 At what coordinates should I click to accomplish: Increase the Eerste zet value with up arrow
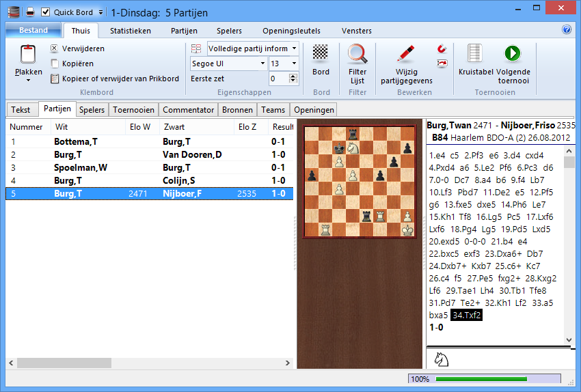click(x=293, y=76)
